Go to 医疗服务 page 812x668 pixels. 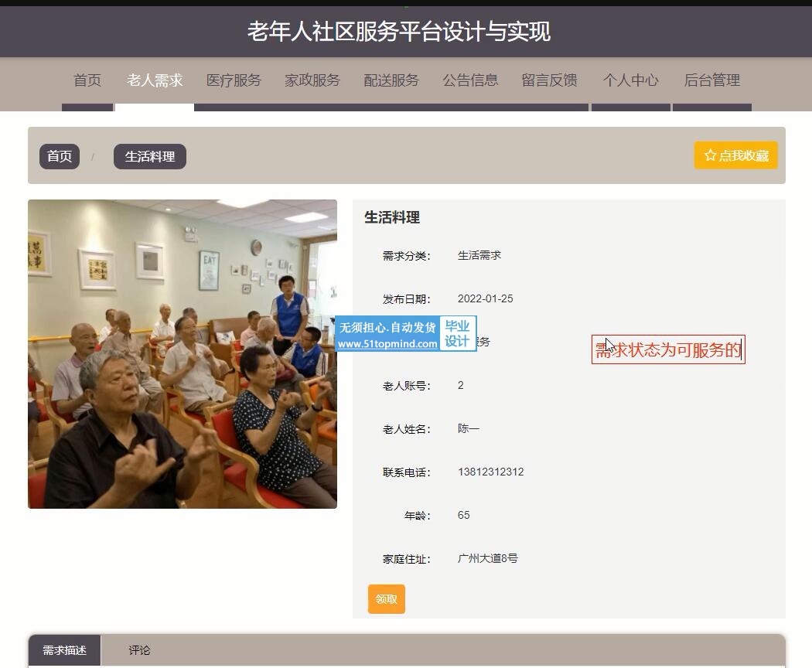pyautogui.click(x=234, y=80)
